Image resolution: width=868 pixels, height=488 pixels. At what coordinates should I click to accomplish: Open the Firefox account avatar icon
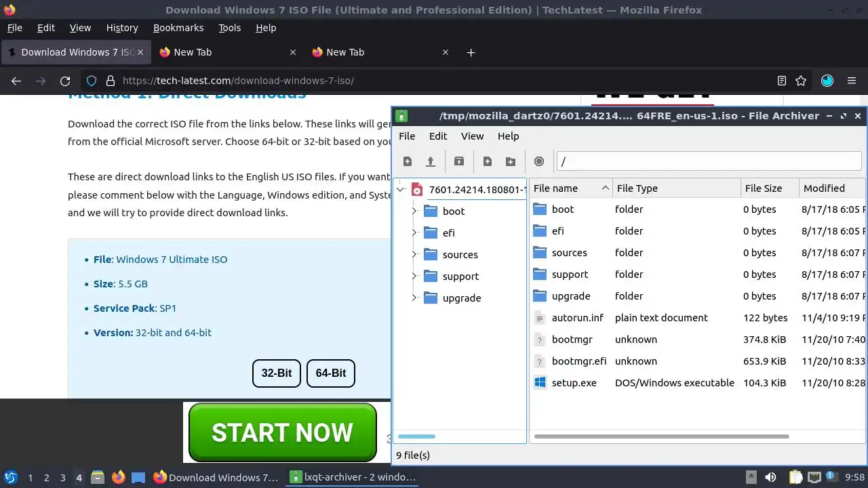click(x=827, y=81)
